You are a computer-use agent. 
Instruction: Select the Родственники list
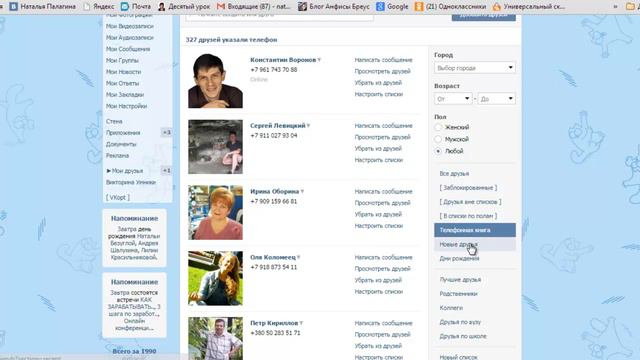point(458,293)
